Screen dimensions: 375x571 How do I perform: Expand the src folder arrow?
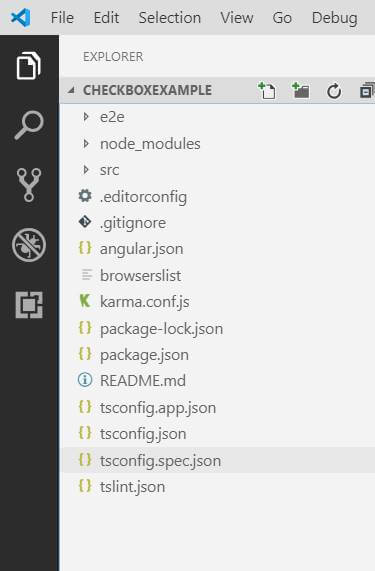pyautogui.click(x=86, y=170)
